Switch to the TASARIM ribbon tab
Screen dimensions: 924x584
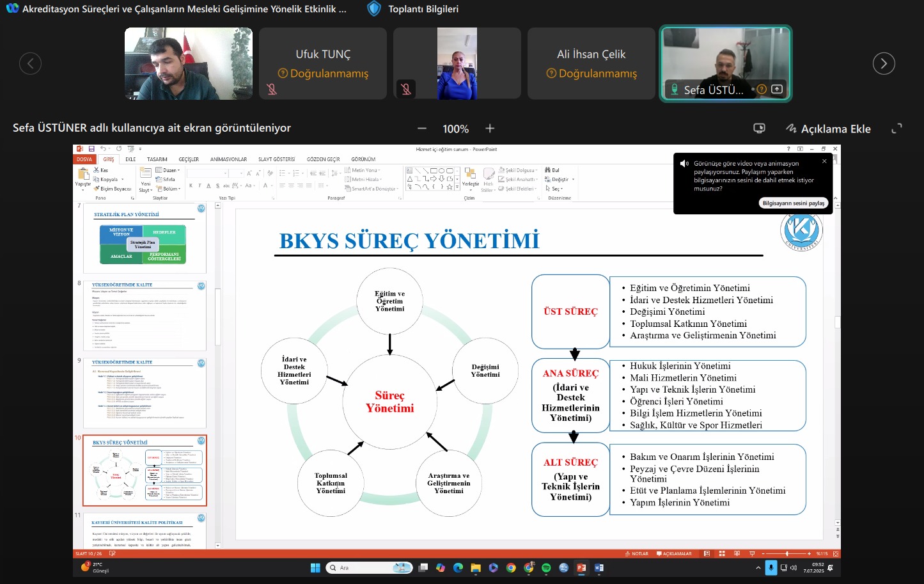tap(157, 159)
